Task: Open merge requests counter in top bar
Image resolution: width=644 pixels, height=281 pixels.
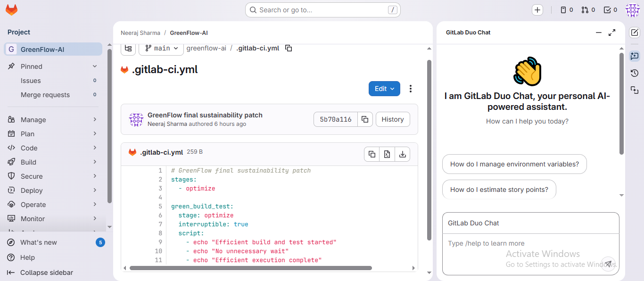Action: click(x=588, y=10)
